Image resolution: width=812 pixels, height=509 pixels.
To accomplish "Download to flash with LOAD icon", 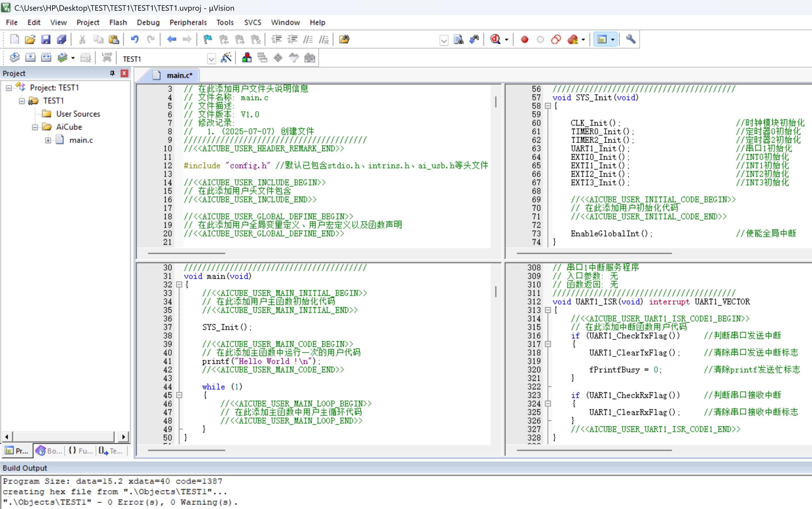I will pos(107,58).
